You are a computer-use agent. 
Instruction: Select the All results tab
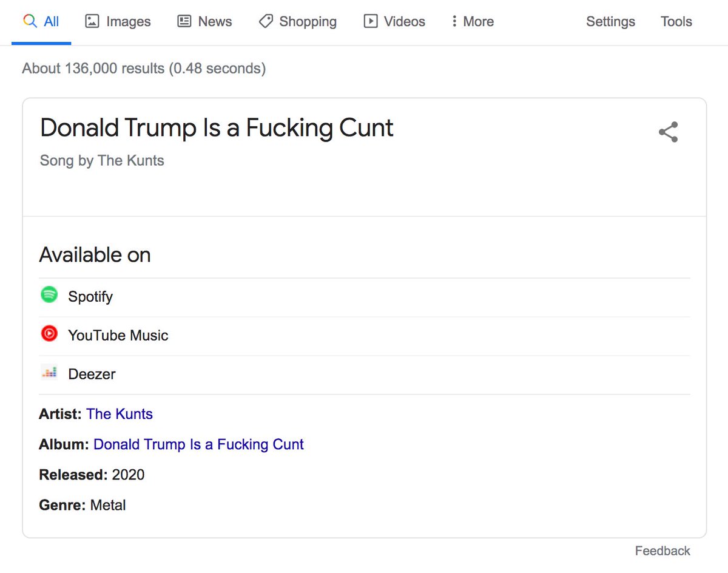41,22
